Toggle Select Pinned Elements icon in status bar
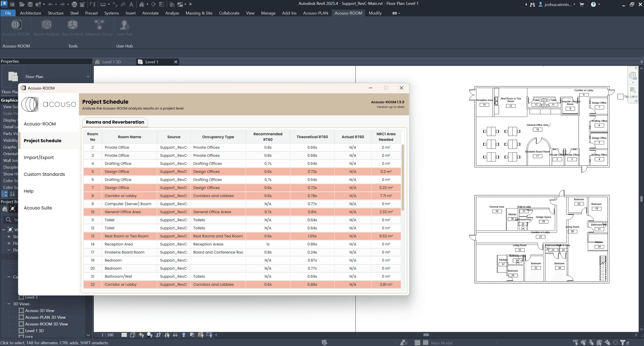This screenshot has height=346, width=644. 591,342
